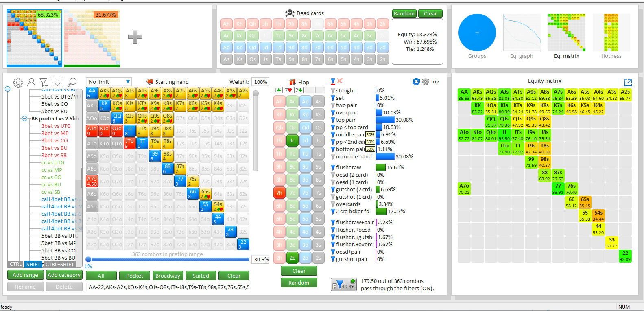Open the settings gear above the range tree

click(x=18, y=83)
